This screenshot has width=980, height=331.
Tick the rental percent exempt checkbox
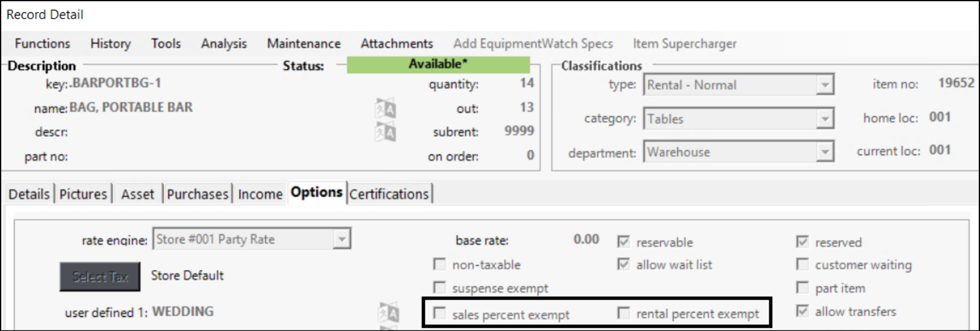coord(623,313)
